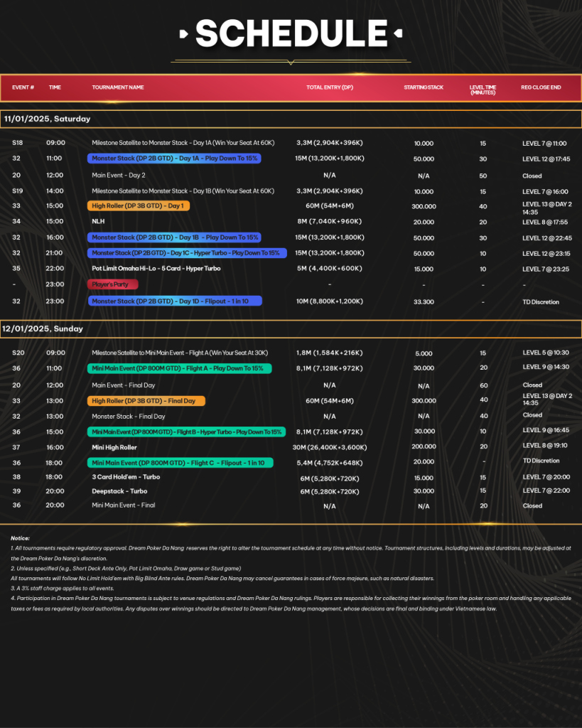The height and width of the screenshot is (728, 582).
Task: Click entry 10M (8,800K+1,200K)
Action: 330,301
